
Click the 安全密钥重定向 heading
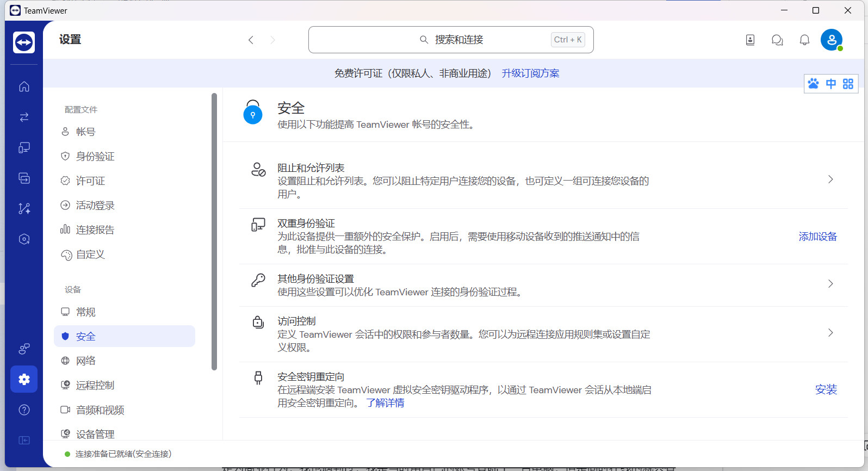click(x=311, y=377)
